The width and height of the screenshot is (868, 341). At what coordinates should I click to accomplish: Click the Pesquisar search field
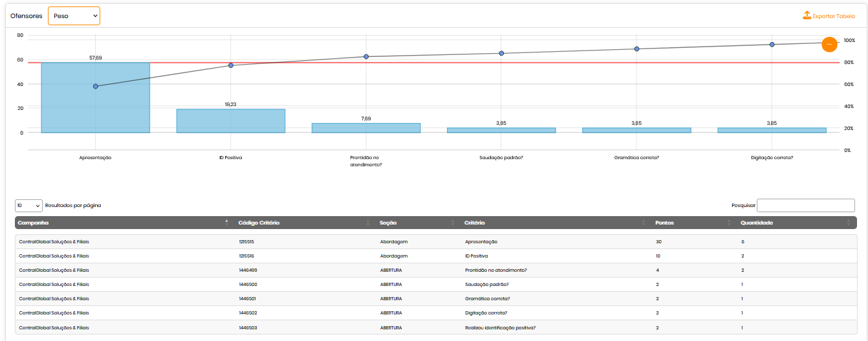pyautogui.click(x=805, y=205)
